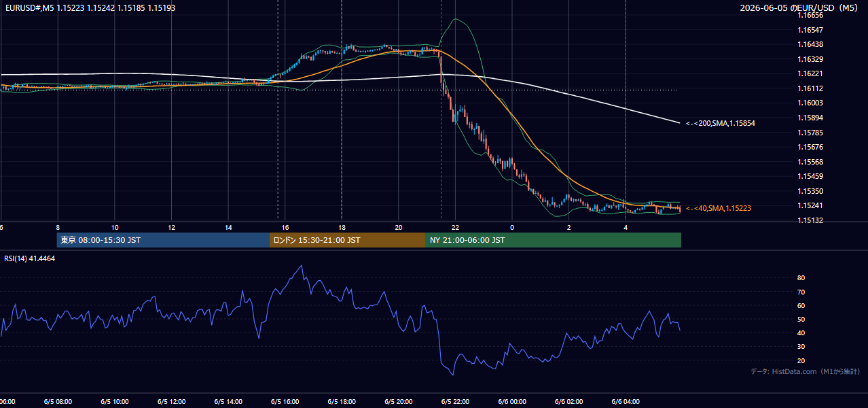
Task: Click bottom time label 6/6 00:00
Action: click(x=512, y=402)
